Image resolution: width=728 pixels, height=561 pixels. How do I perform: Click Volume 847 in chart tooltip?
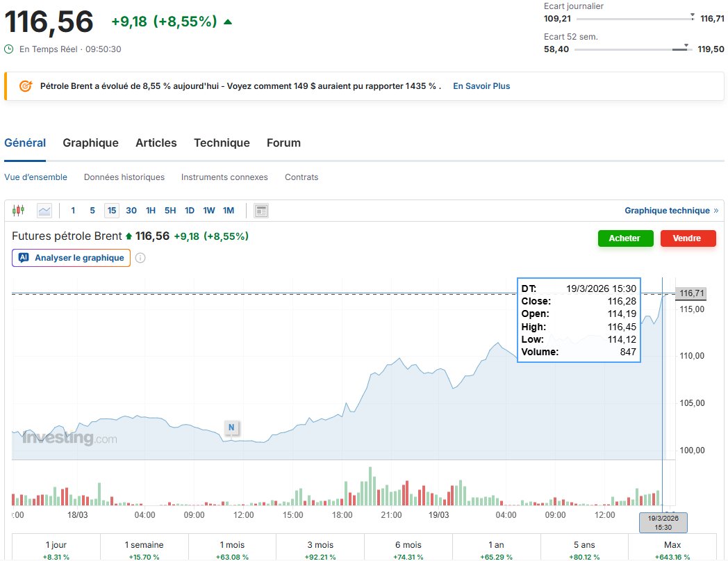[x=579, y=352]
